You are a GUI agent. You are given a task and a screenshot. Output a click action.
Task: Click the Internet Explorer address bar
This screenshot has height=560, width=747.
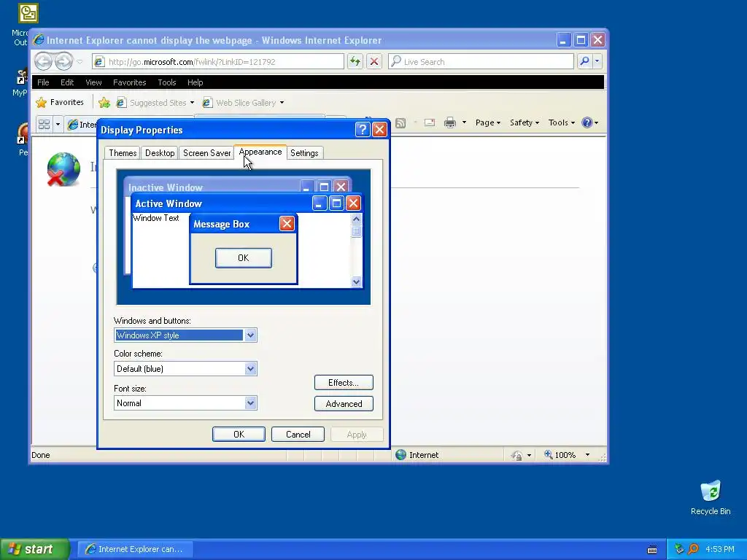click(x=217, y=61)
